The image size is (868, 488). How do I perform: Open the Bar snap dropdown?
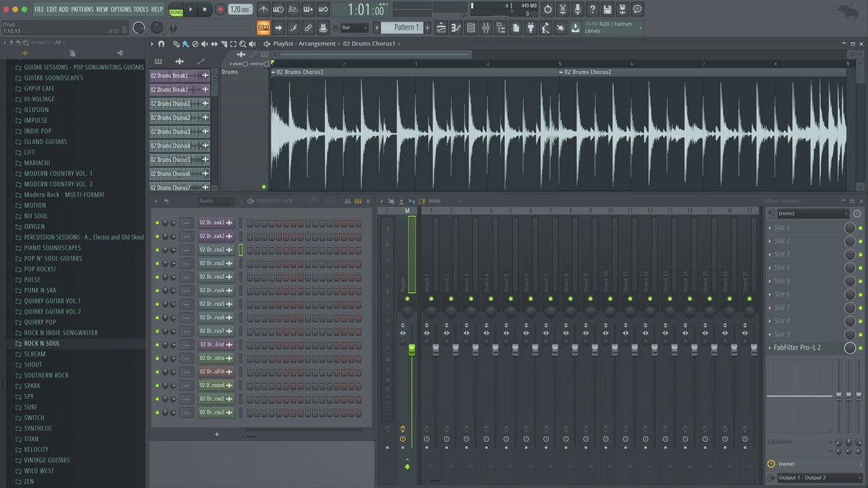pos(354,27)
